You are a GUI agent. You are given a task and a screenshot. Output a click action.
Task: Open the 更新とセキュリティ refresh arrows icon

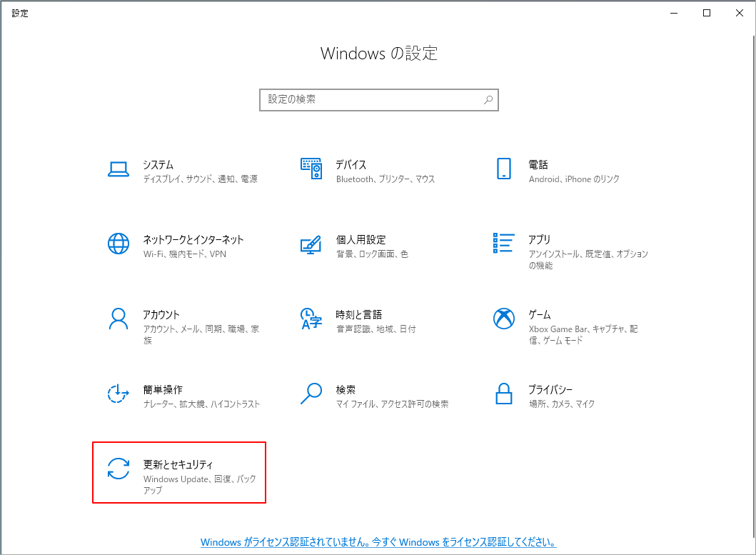pos(118,469)
